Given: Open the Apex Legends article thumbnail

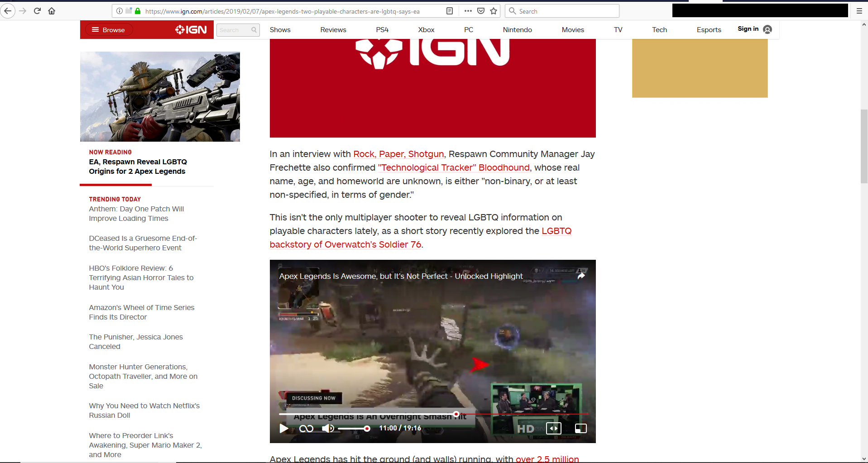Looking at the screenshot, I should (x=160, y=96).
